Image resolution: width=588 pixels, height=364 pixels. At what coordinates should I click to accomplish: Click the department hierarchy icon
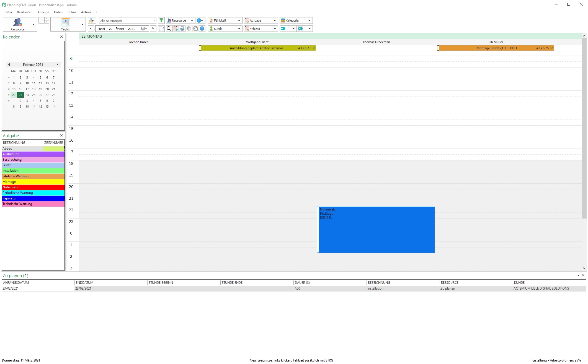(91, 20)
